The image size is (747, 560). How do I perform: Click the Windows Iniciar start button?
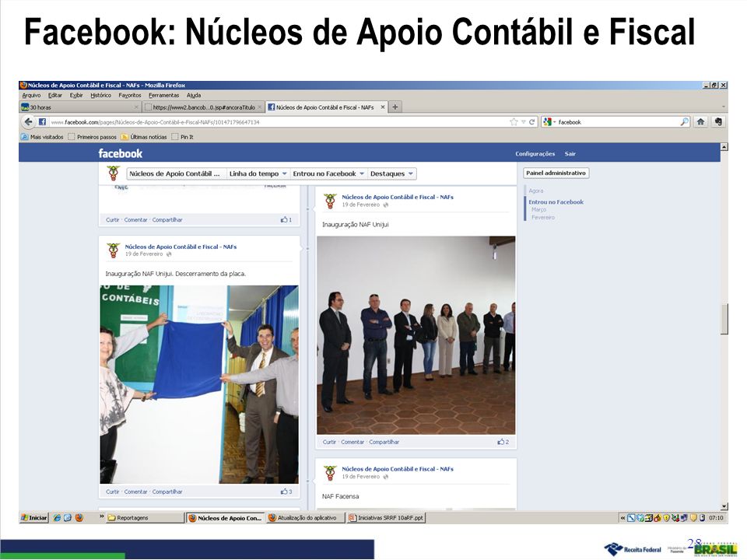(x=34, y=518)
